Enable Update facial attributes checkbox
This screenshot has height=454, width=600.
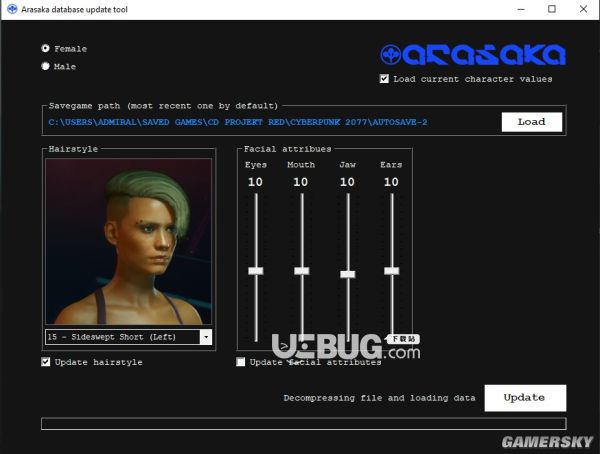240,362
